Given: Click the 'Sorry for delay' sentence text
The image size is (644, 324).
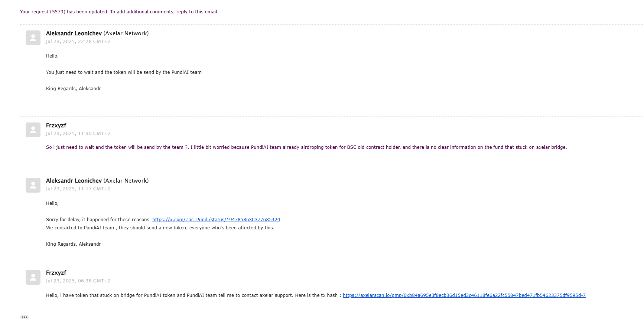Looking at the screenshot, I should tap(97, 220).
